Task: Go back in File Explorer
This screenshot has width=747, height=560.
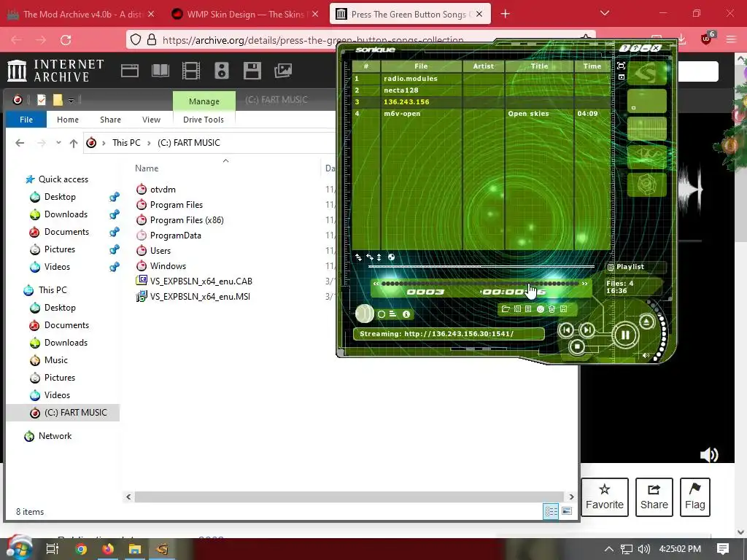Action: [20, 143]
